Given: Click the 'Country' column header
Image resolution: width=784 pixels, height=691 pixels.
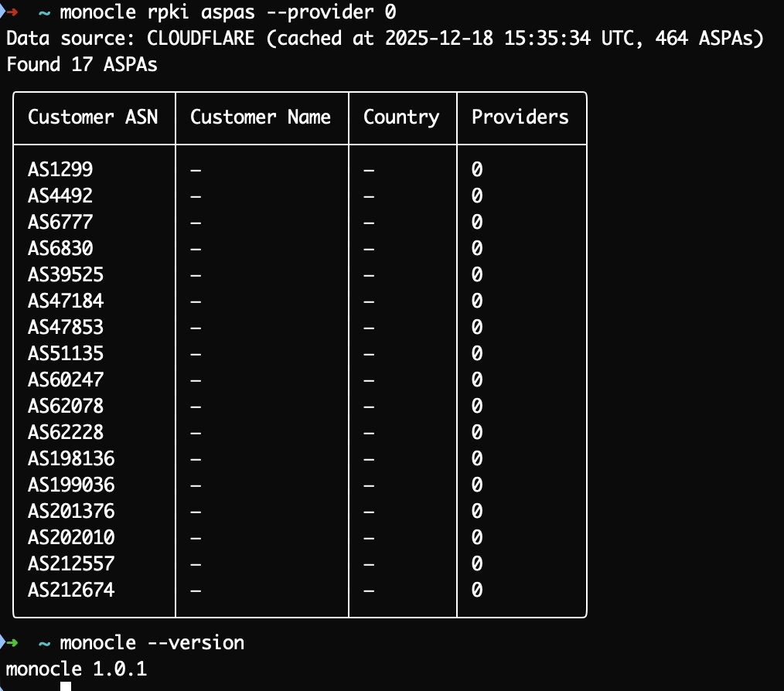Looking at the screenshot, I should [x=401, y=118].
